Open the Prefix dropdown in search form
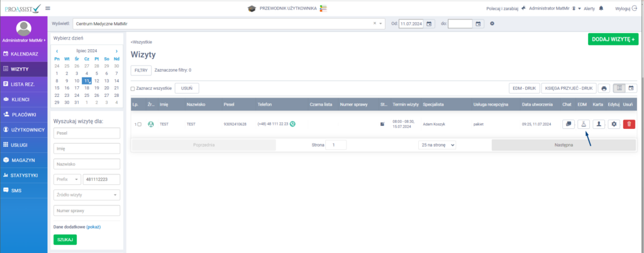 67,179
